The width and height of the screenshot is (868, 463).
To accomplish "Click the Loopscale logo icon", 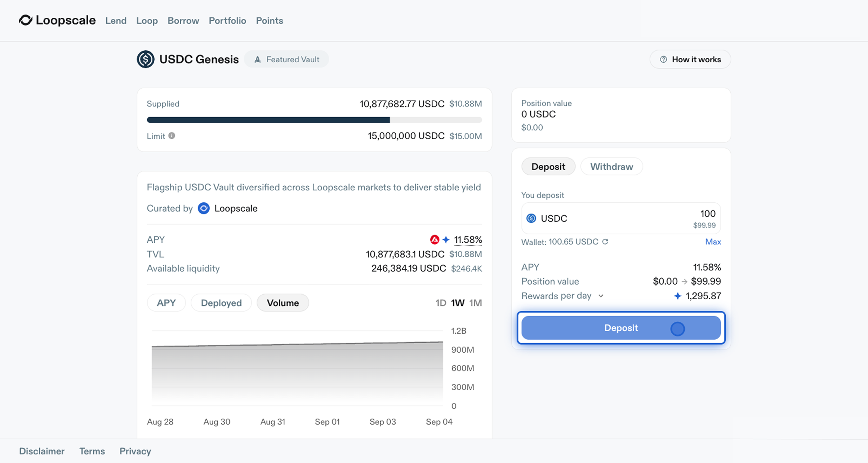I will (26, 20).
